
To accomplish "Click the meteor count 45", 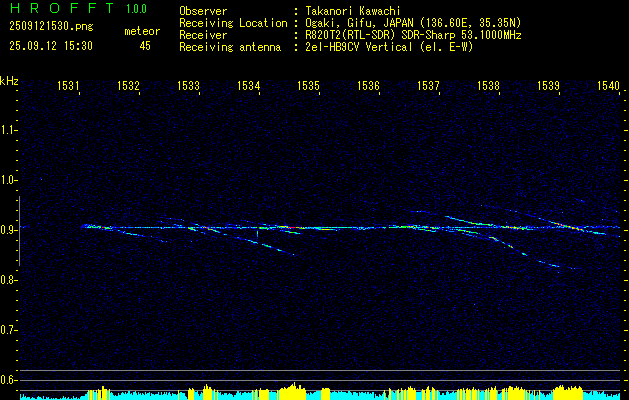I will [x=145, y=46].
